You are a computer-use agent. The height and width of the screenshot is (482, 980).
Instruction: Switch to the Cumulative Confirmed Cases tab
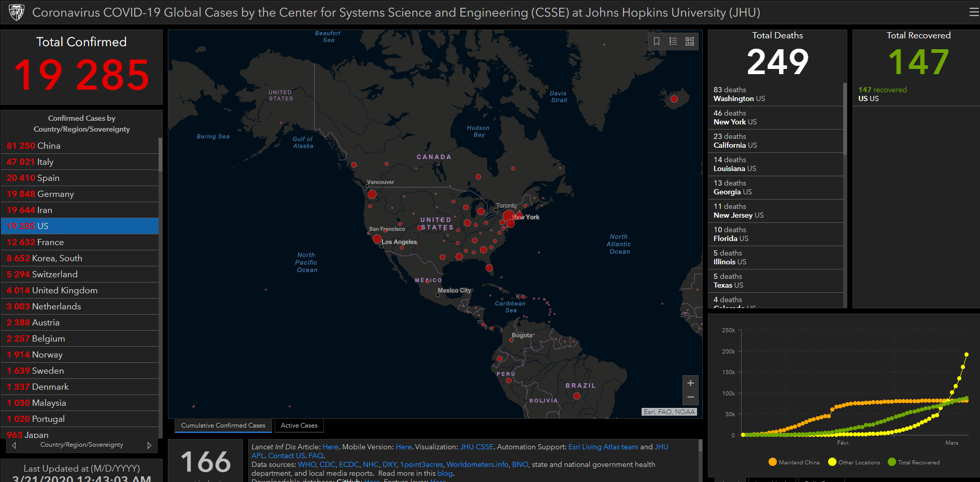pyautogui.click(x=223, y=425)
